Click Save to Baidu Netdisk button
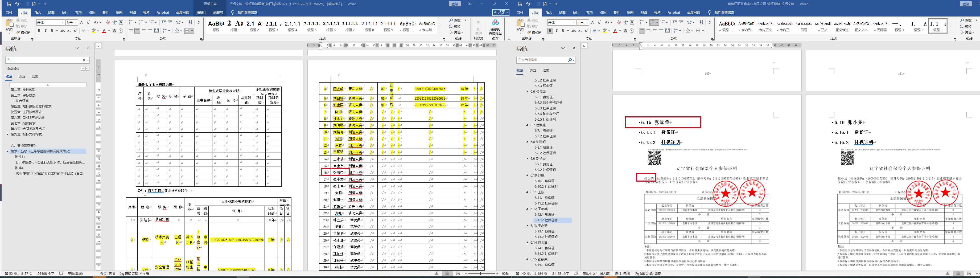 coord(495,27)
